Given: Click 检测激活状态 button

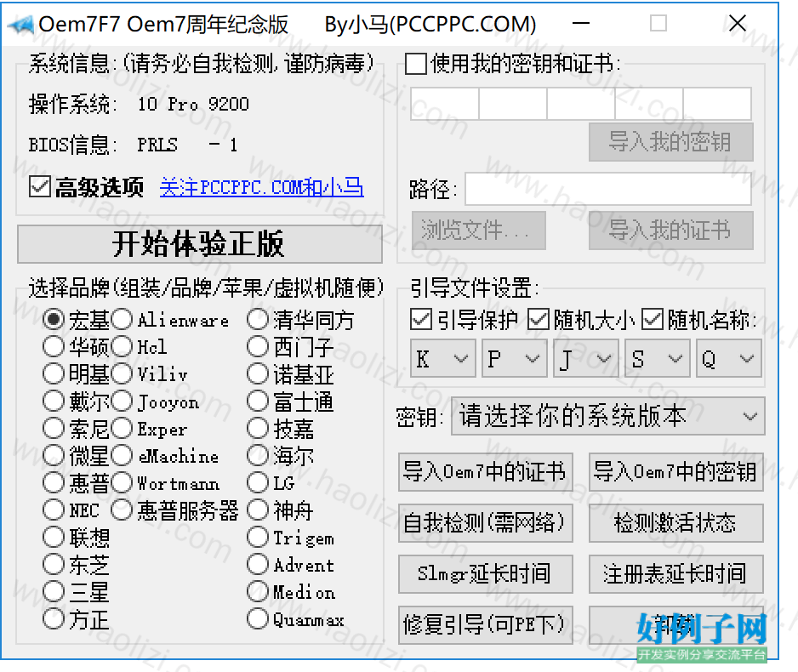Looking at the screenshot, I should coord(675,523).
